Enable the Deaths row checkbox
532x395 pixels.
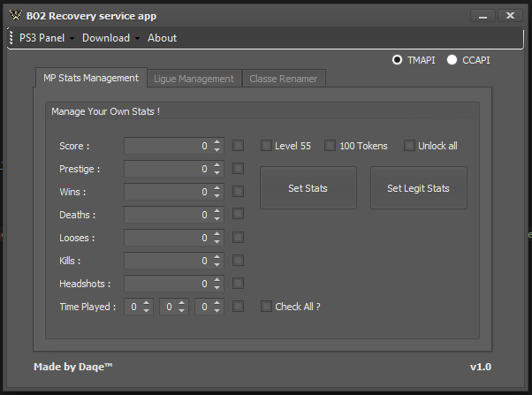239,214
